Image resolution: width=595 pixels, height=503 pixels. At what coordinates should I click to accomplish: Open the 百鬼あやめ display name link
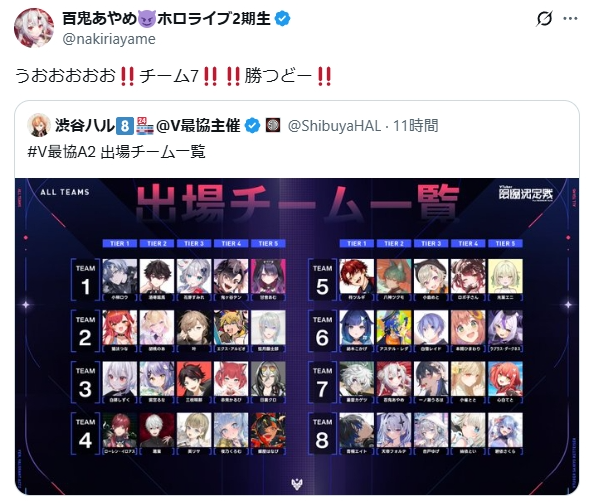[166, 18]
